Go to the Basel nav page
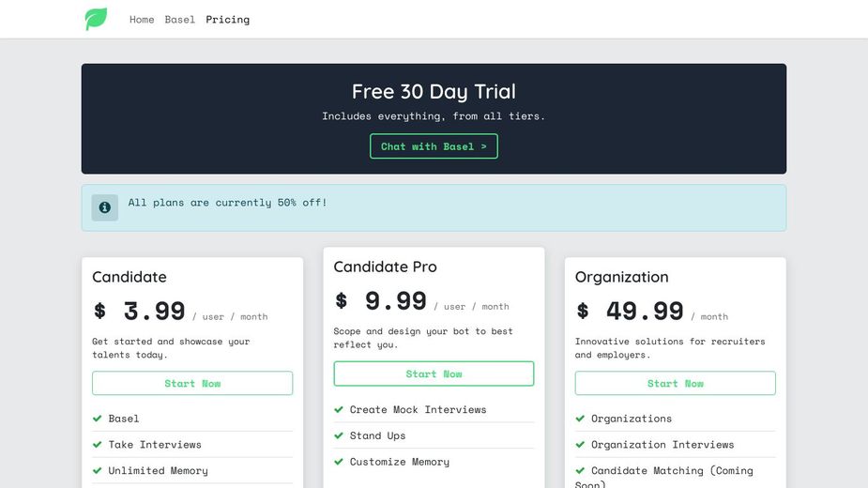The image size is (868, 488). 180,20
